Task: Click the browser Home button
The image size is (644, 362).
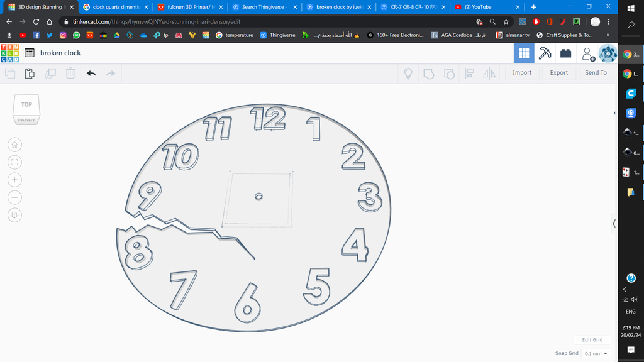Action: (49, 22)
